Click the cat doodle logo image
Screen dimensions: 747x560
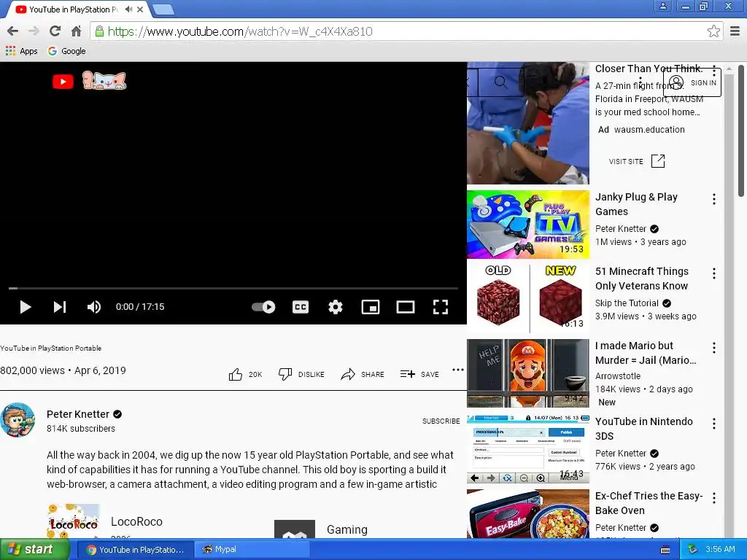(104, 80)
